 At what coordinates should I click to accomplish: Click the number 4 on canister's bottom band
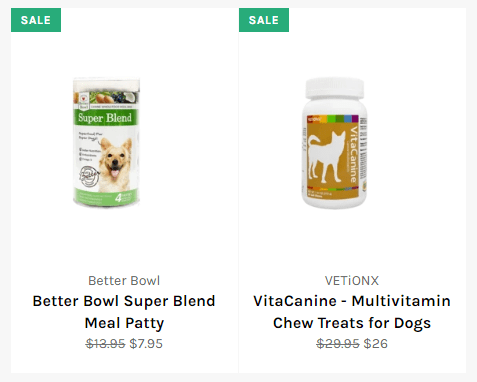tap(119, 198)
